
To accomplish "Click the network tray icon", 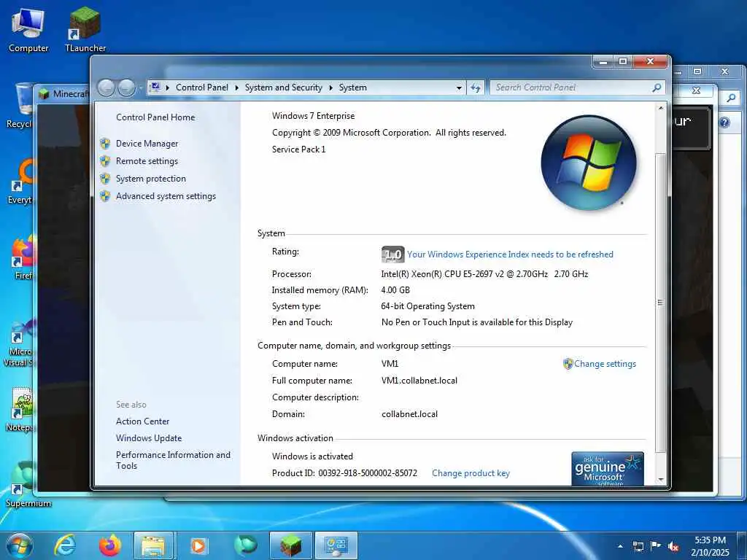I will pyautogui.click(x=638, y=547).
